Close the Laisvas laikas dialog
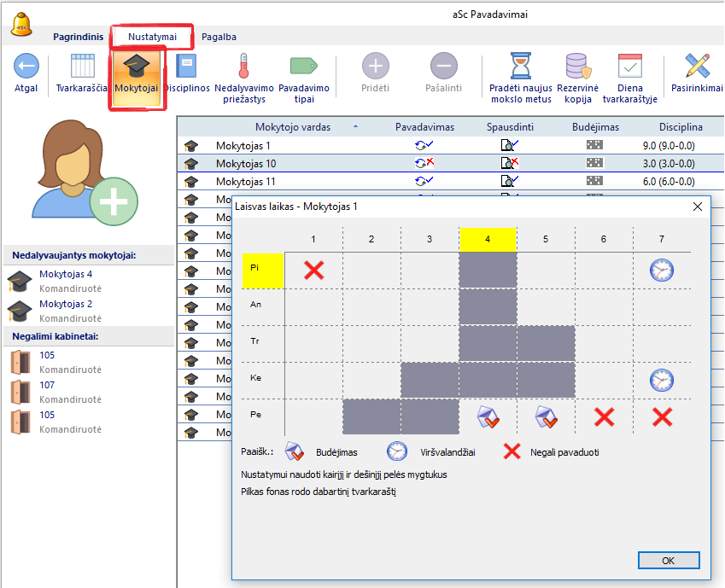Screen dimensions: 725x588 (698, 207)
